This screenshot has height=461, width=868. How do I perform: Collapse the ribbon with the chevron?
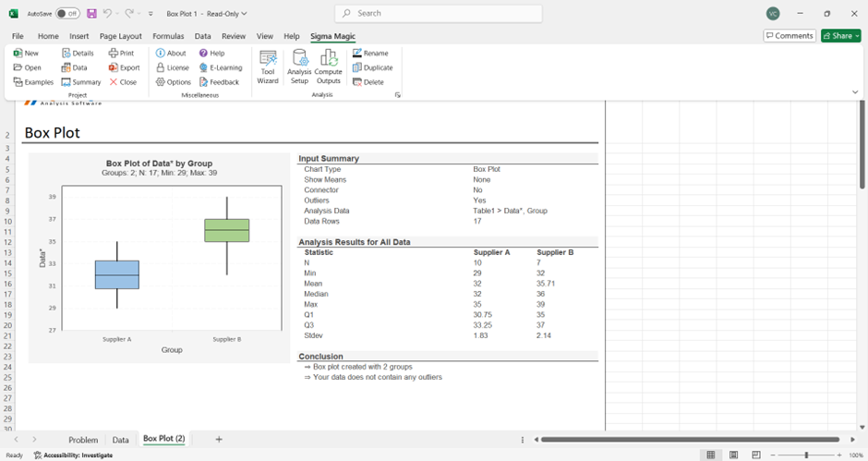pyautogui.click(x=855, y=92)
